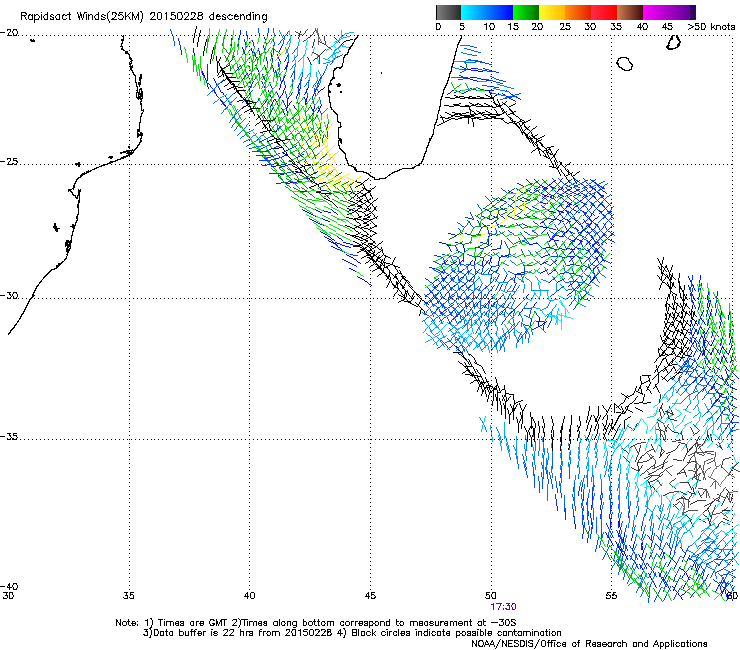
Task: Click the '25' legend scale label
Action: click(565, 27)
